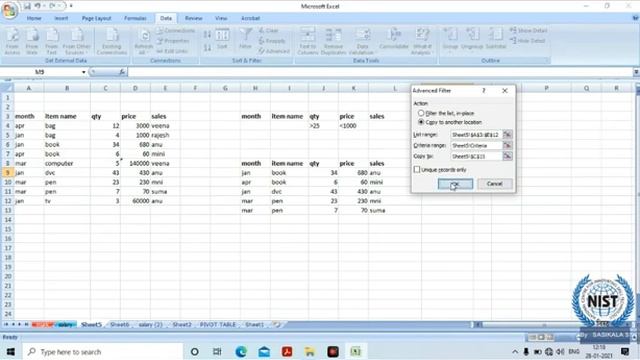Screen dimensions: 640x360
Task: Click Properties in the Connections group
Action: 173,41
